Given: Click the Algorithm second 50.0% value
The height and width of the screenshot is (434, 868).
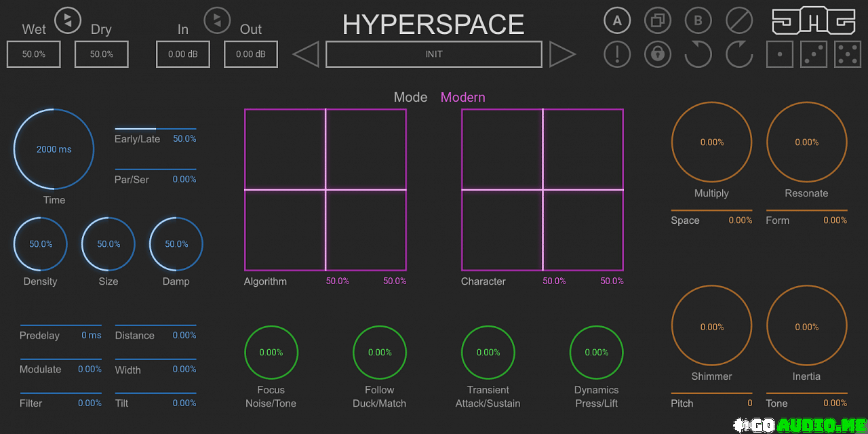Looking at the screenshot, I should click(395, 281).
